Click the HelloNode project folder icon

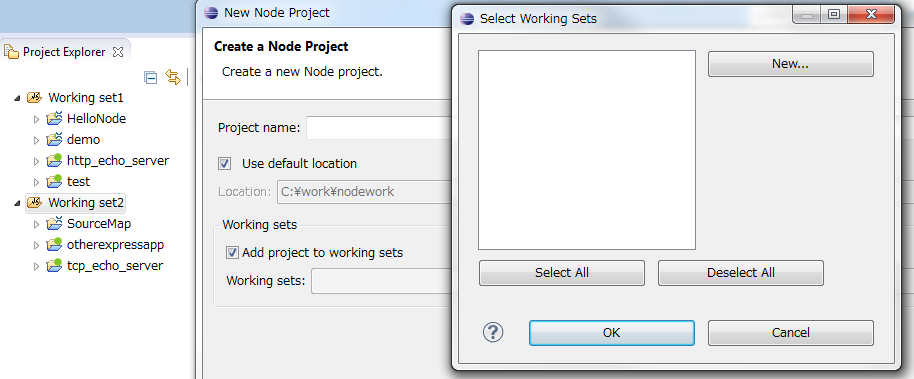click(x=54, y=118)
